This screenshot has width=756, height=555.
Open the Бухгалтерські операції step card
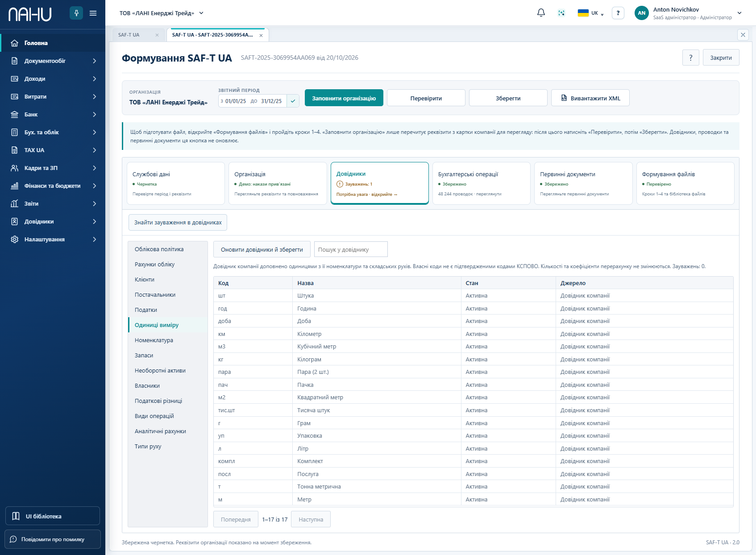[x=482, y=183]
